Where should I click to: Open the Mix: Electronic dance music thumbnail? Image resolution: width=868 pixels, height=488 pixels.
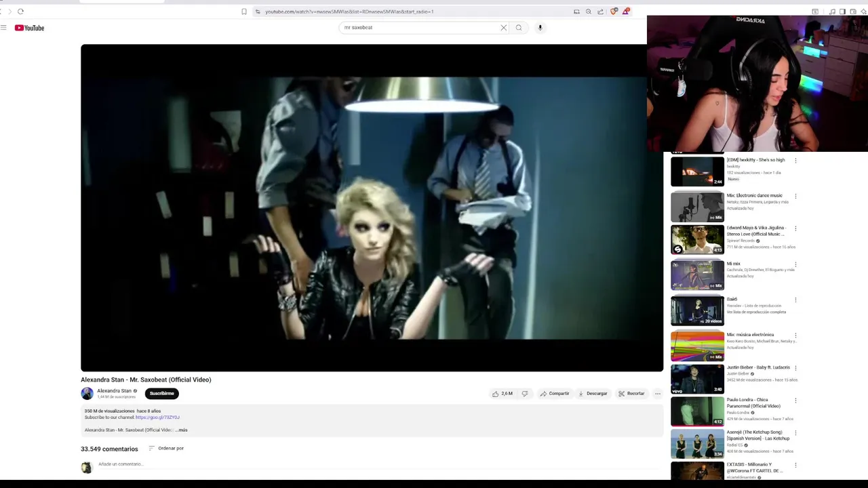coord(697,207)
